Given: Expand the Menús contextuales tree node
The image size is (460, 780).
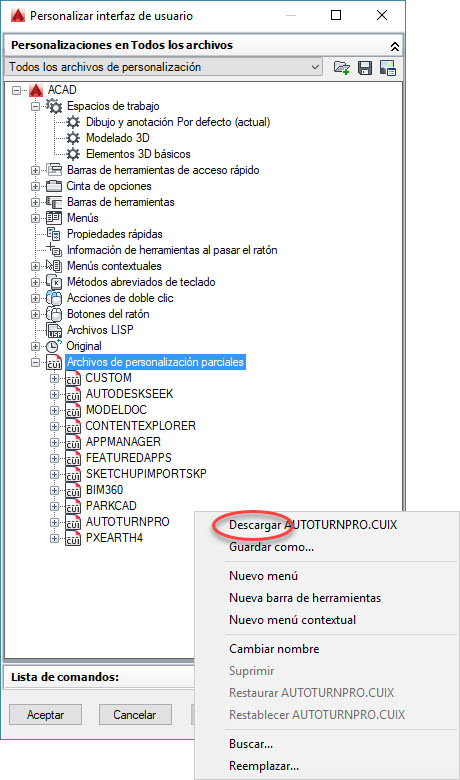Looking at the screenshot, I should tap(35, 266).
